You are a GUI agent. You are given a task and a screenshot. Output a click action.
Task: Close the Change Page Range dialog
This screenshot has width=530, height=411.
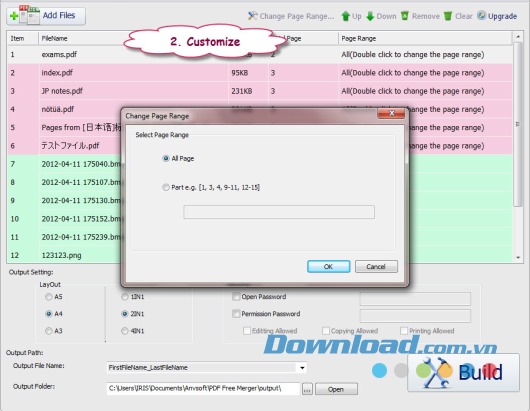click(391, 114)
